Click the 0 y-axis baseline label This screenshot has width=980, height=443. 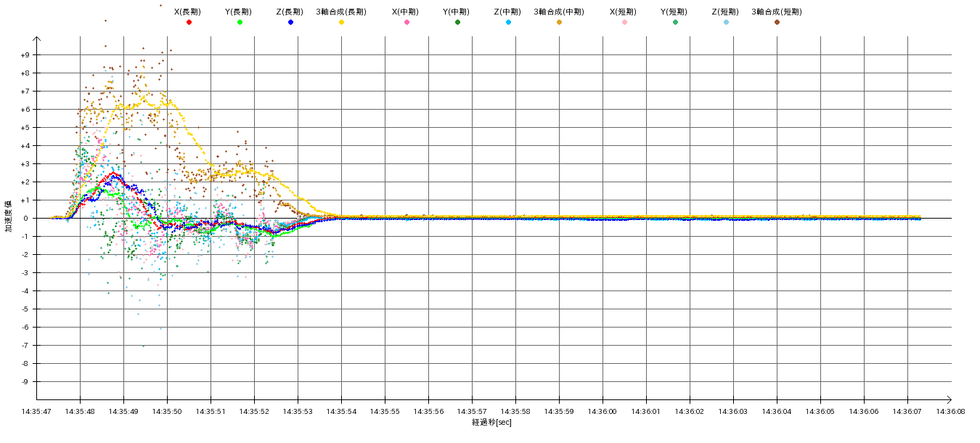click(x=26, y=219)
